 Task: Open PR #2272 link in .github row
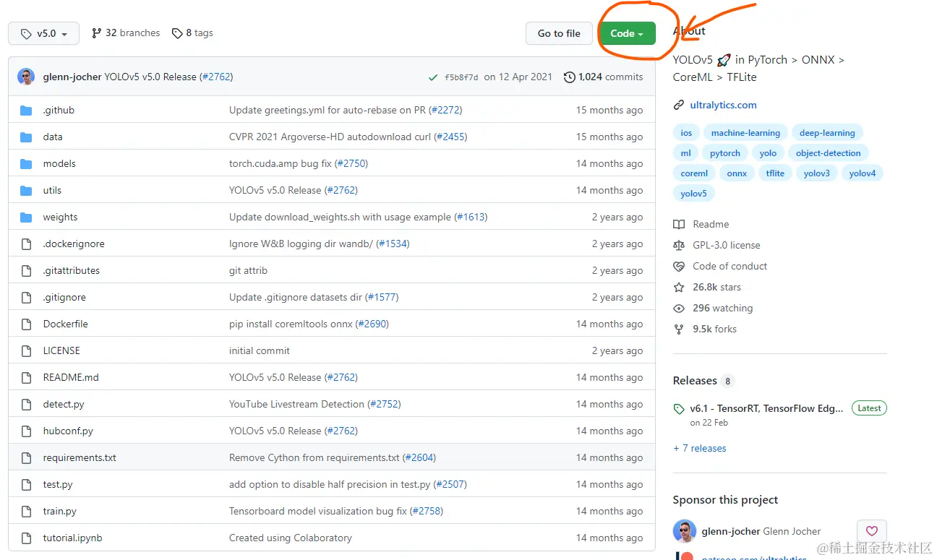pyautogui.click(x=445, y=111)
